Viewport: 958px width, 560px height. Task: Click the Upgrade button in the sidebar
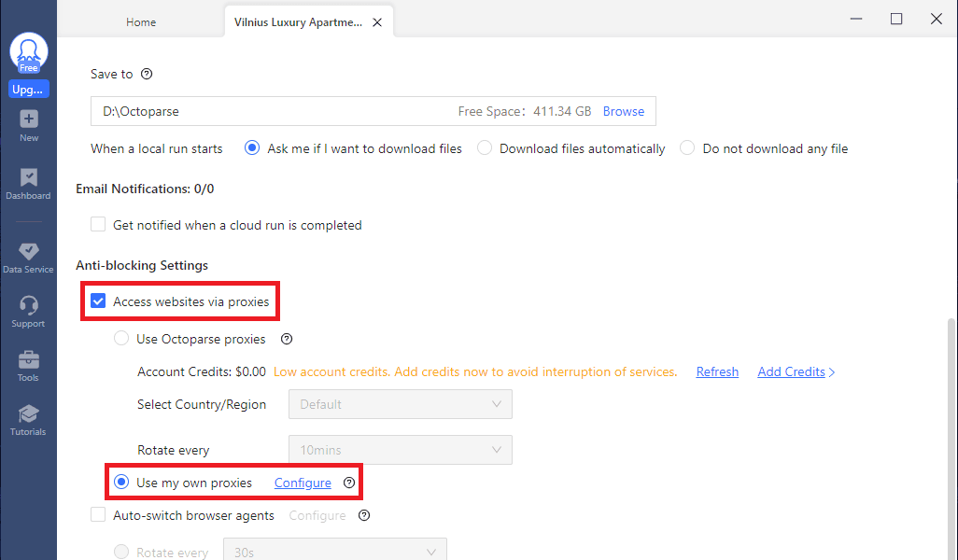tap(28, 90)
